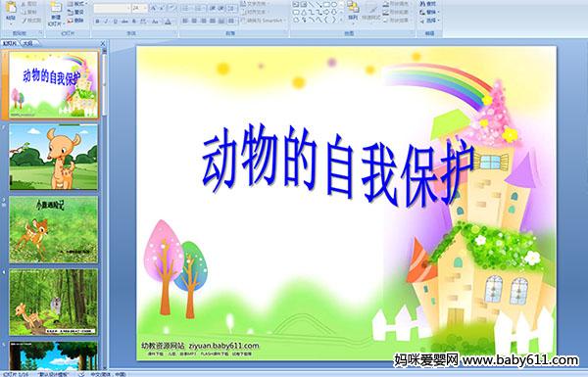
Task: Select the Format Painter brush
Action: tap(24, 21)
